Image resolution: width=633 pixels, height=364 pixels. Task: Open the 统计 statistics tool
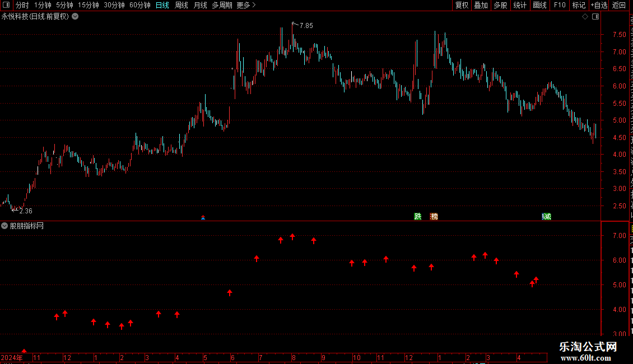coord(520,5)
